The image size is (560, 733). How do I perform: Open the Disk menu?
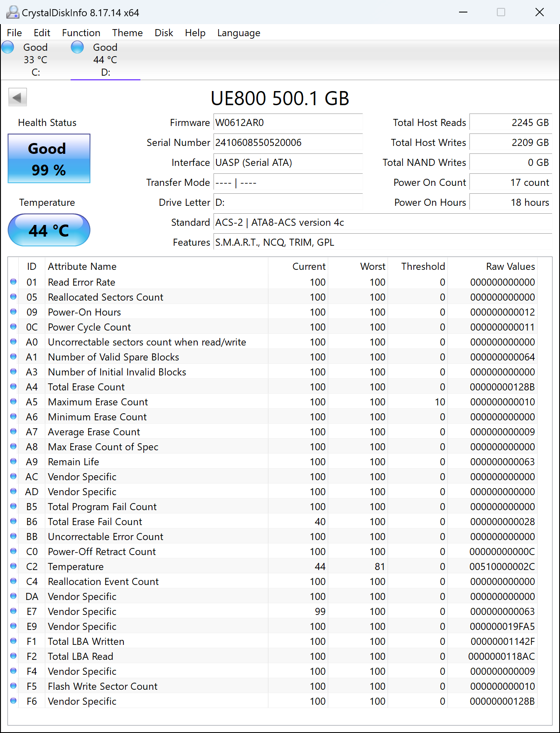[164, 33]
